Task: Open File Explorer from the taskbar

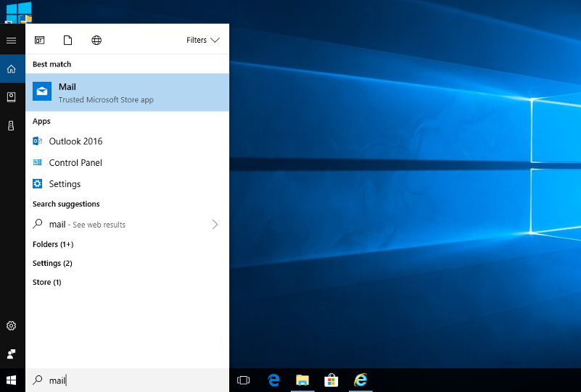Action: click(302, 380)
